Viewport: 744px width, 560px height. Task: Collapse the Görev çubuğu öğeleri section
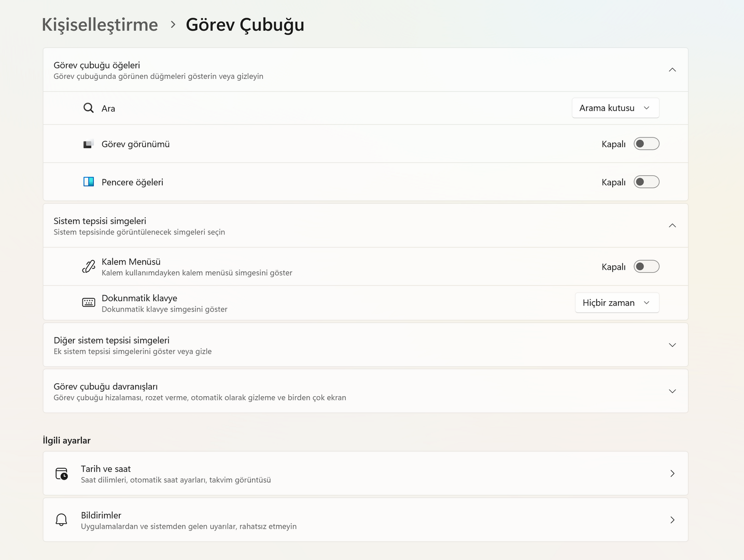coord(672,70)
